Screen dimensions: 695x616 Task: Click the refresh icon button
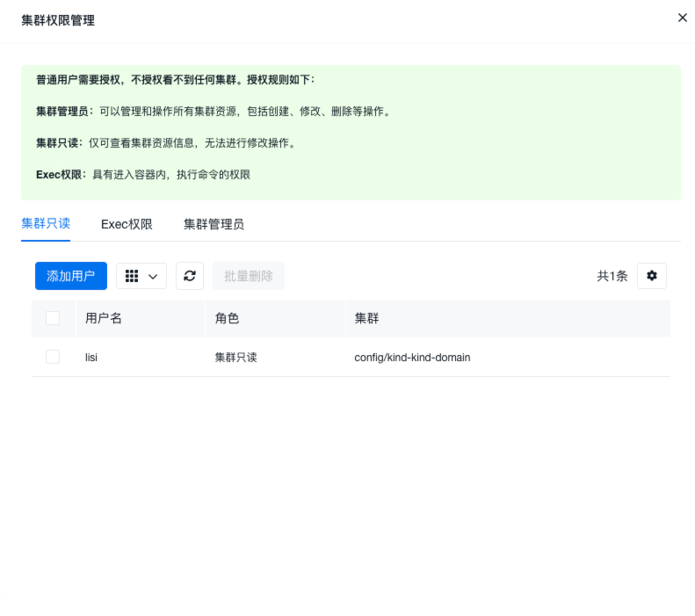(190, 276)
